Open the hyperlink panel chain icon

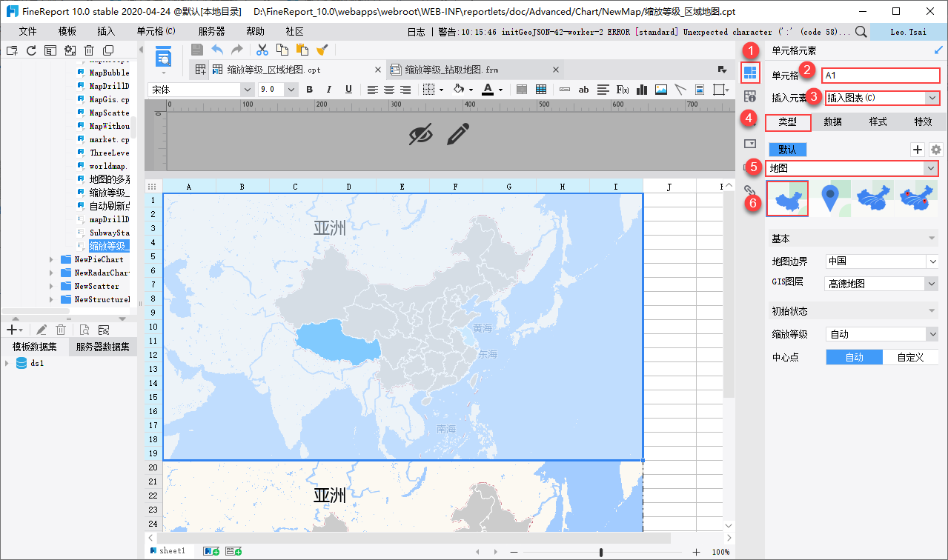(x=749, y=190)
